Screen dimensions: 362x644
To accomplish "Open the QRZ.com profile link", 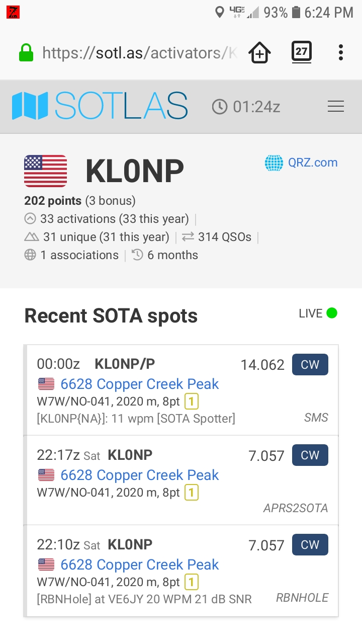I will click(312, 163).
